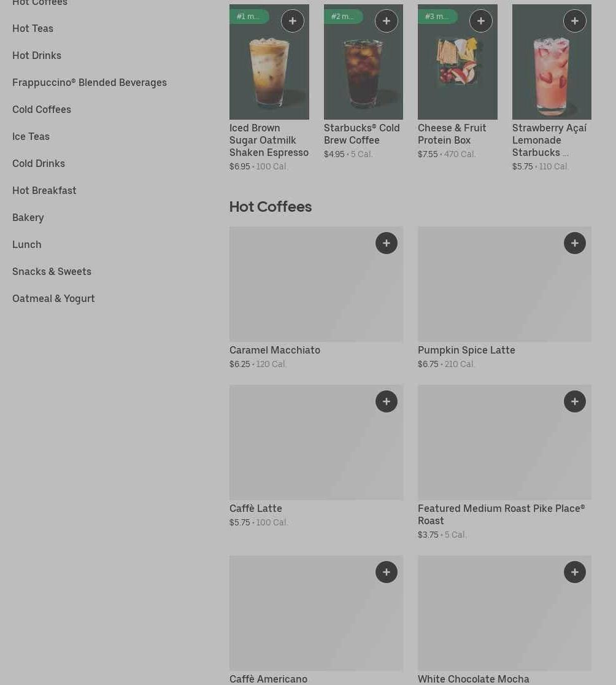Open Snacks & Sweets category
The image size is (616, 685).
point(52,271)
